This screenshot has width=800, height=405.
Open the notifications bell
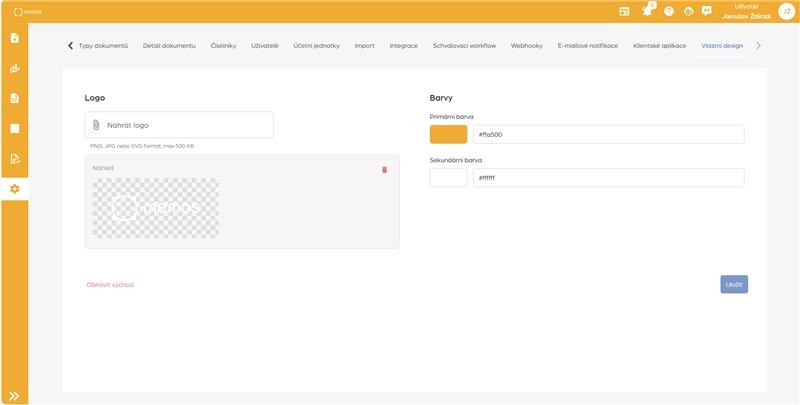click(x=647, y=11)
